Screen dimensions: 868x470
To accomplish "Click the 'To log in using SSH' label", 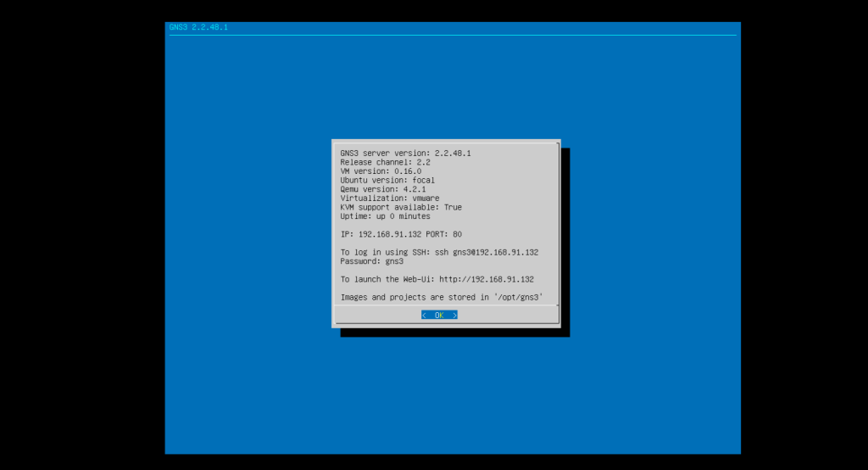I will [x=386, y=252].
